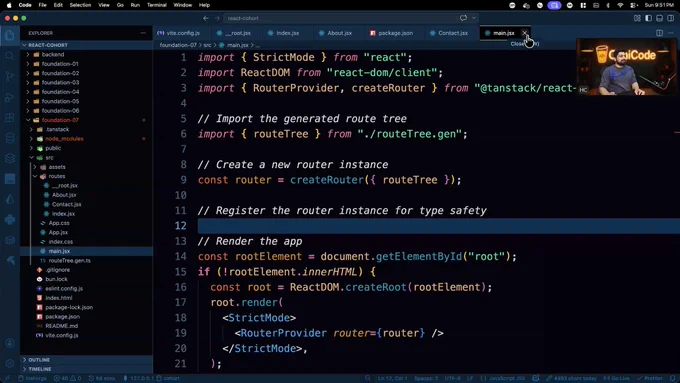Open the Go menu in menu bar
Viewport: 680px width, 383px height.
click(x=120, y=5)
